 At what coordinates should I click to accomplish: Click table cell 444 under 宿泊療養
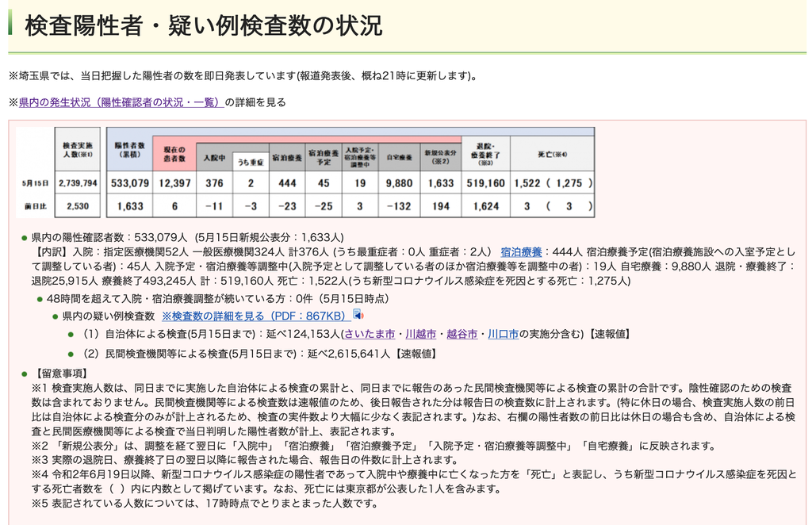tap(287, 183)
